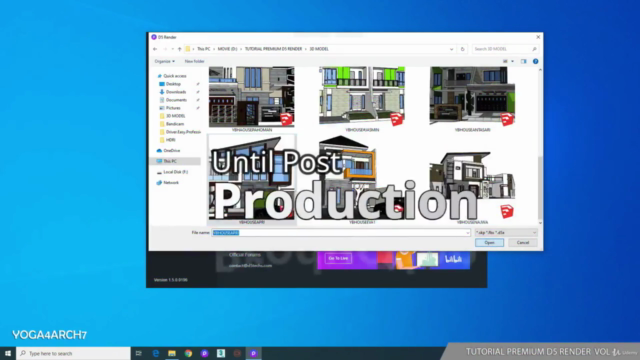Go up one folder level
Viewport: 640px width, 360px height.
[x=180, y=49]
